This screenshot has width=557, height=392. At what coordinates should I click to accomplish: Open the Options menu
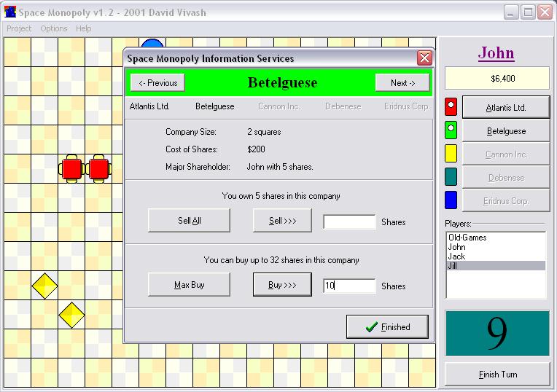pyautogui.click(x=54, y=28)
